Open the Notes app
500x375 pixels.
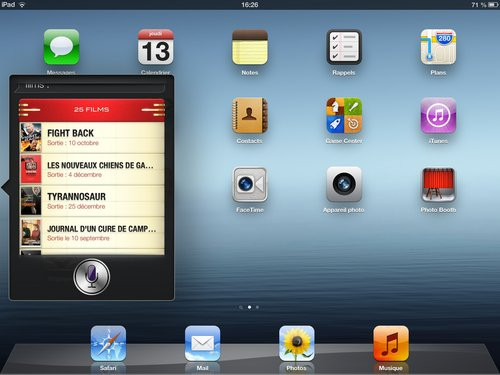(250, 47)
